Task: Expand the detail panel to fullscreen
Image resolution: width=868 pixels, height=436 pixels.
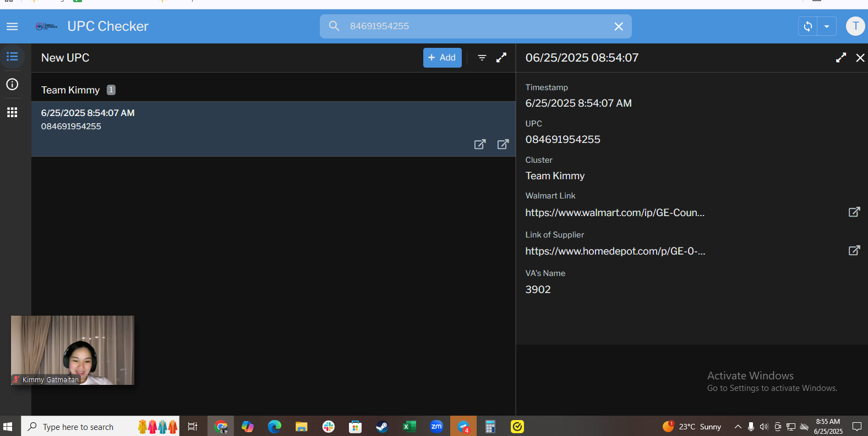Action: pos(840,58)
